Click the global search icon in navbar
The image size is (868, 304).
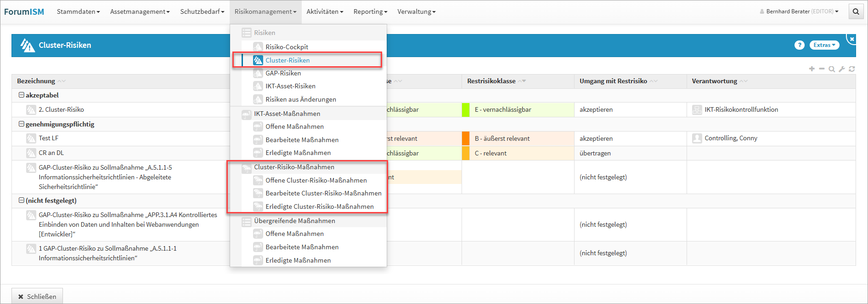[x=856, y=11]
